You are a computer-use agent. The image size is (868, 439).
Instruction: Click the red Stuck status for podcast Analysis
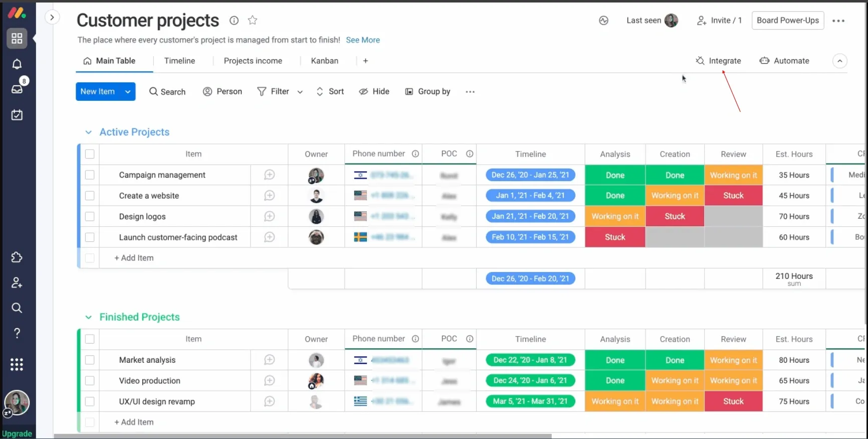tap(614, 237)
